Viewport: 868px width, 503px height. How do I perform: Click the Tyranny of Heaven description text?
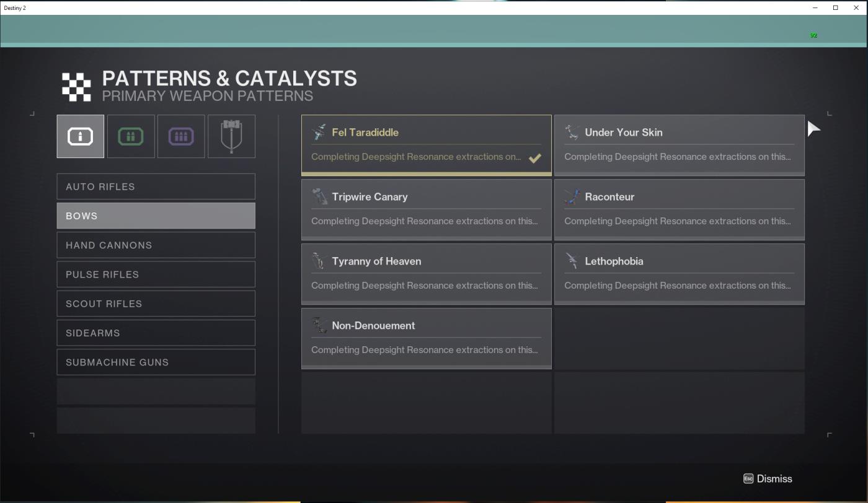425,286
